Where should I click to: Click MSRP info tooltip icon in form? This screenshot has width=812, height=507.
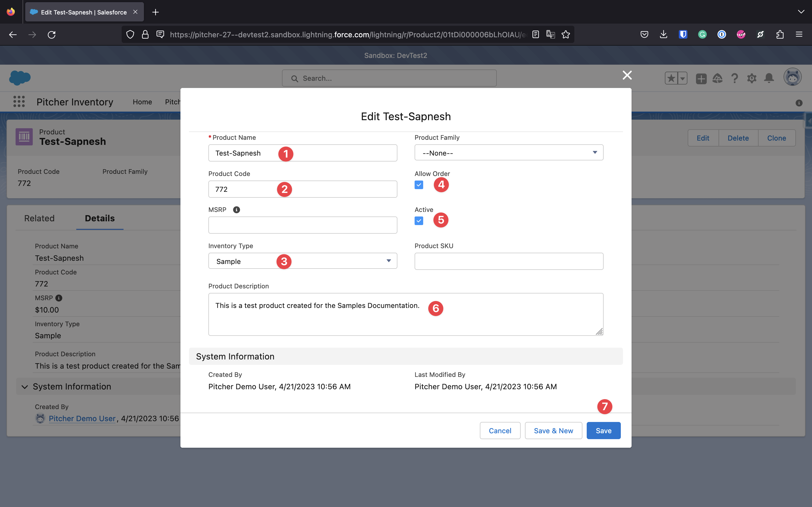tap(237, 210)
